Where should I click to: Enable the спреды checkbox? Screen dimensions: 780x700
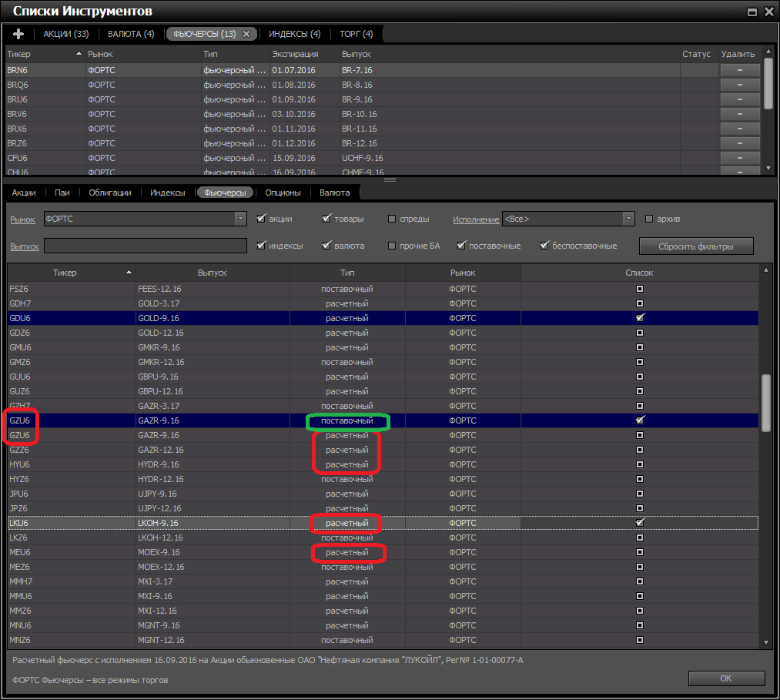(x=393, y=219)
